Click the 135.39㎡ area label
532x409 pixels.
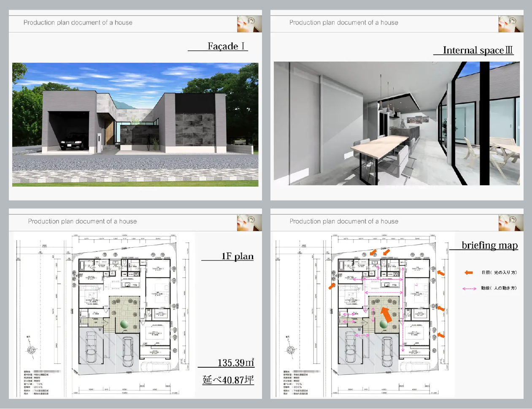click(x=235, y=363)
